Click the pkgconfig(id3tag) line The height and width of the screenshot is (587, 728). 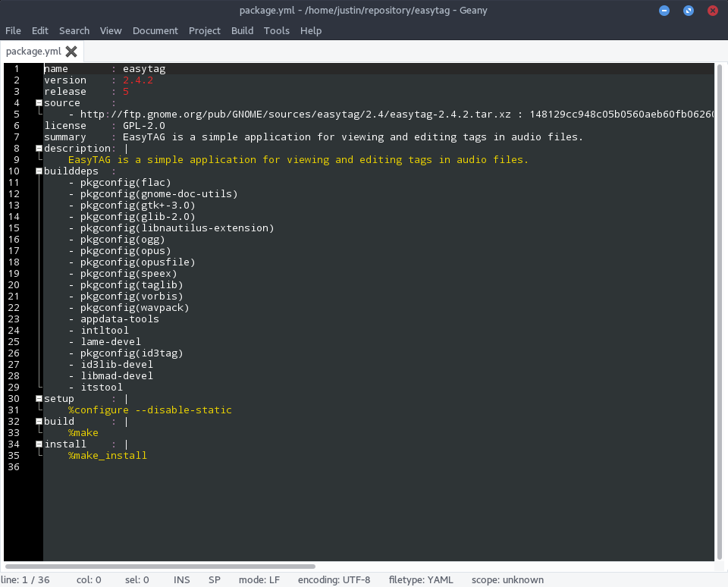coord(131,353)
